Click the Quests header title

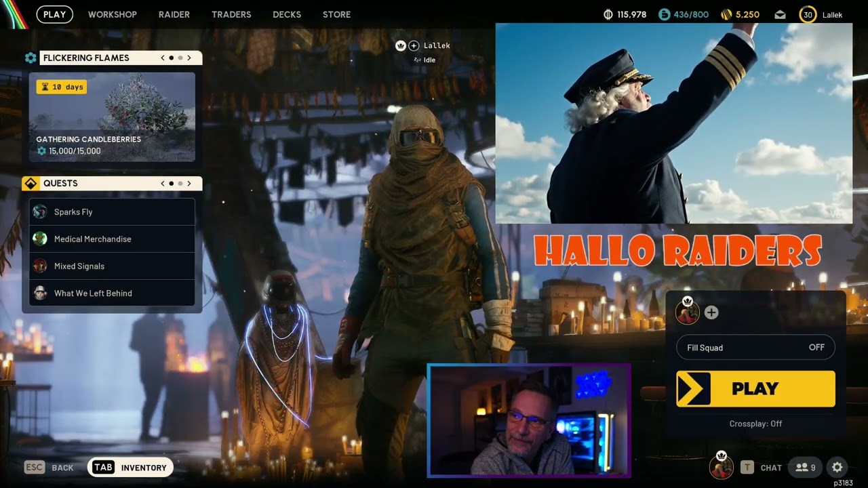(60, 183)
